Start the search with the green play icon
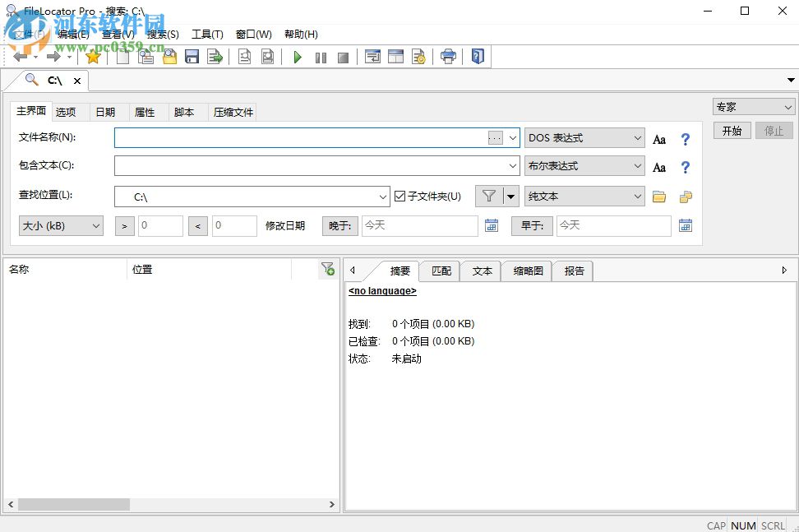 click(x=297, y=56)
